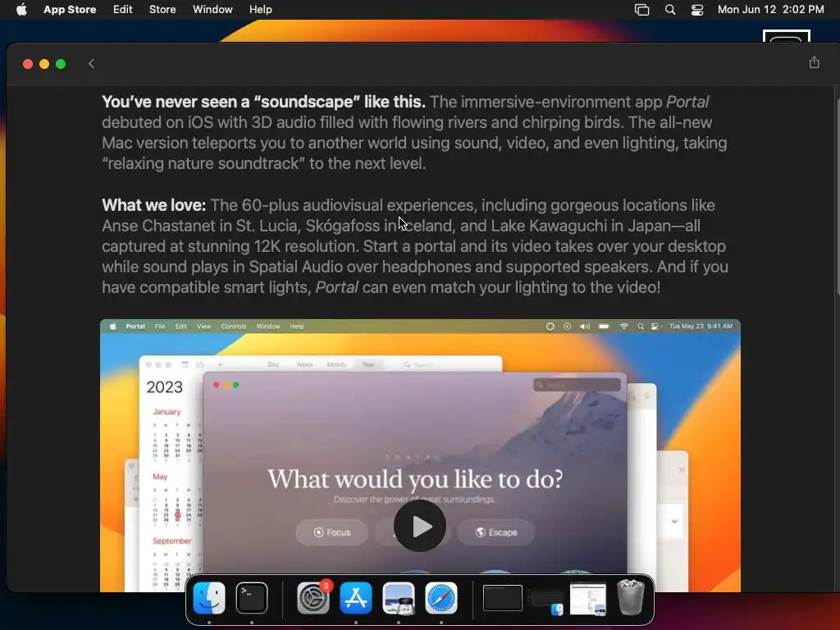Click the "What we love:" heading
Screen dimensions: 840x630
(153, 205)
